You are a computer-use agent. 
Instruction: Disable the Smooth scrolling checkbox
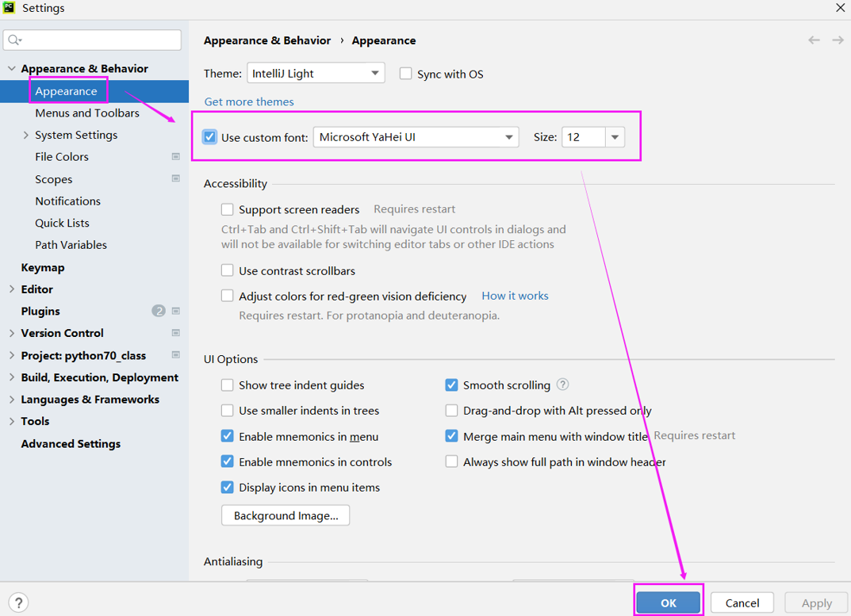pyautogui.click(x=451, y=385)
